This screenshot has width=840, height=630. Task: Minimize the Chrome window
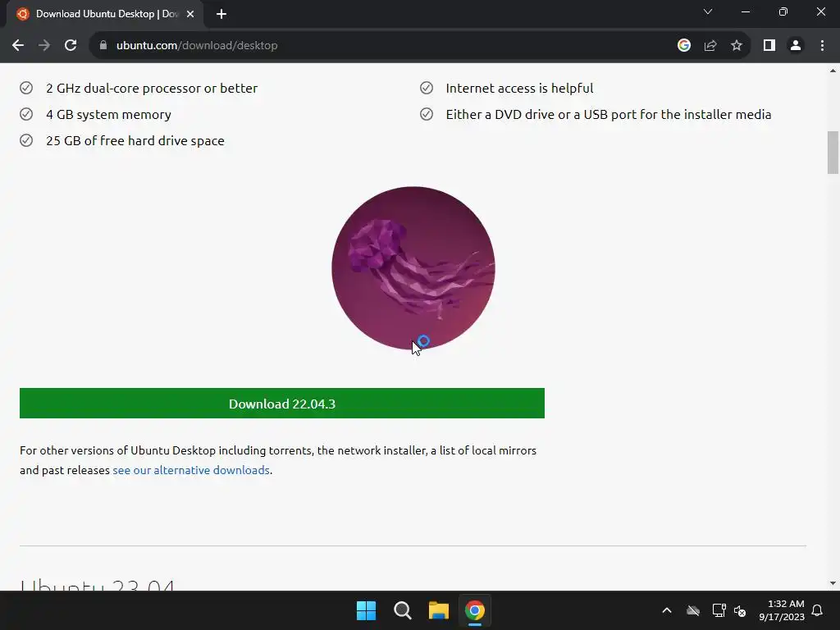coord(745,11)
